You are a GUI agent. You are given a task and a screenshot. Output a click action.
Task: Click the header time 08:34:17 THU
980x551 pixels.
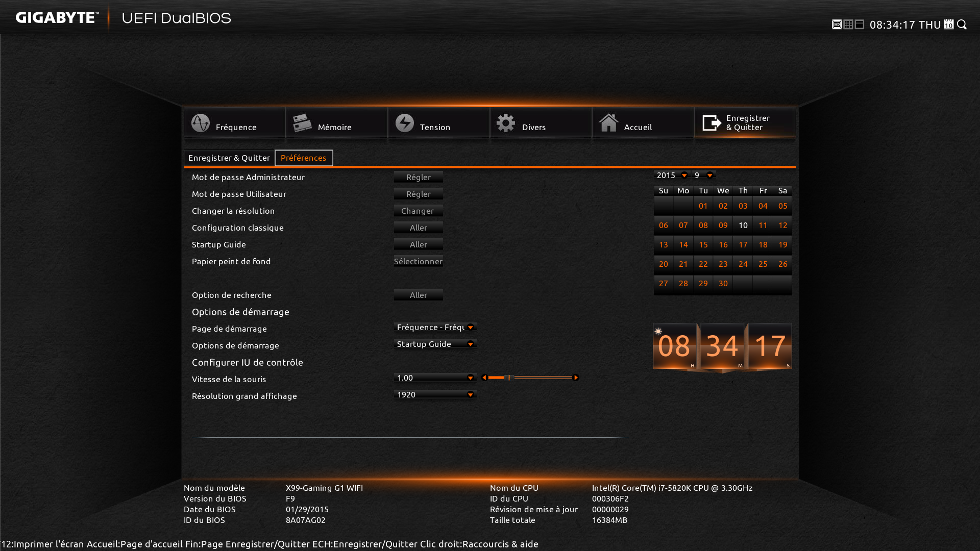(x=905, y=24)
